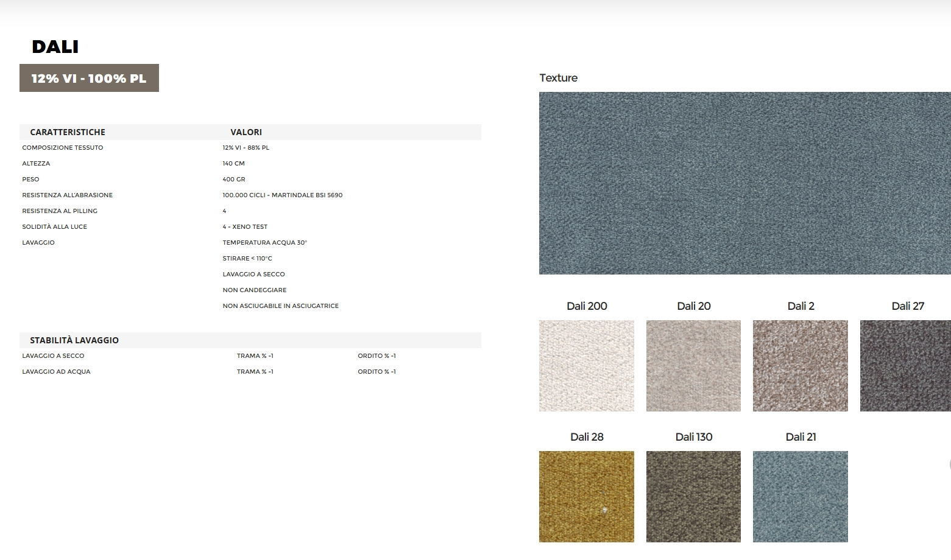Click the CARATTERISTICHE column header
Screen dimensions: 951x560
click(68, 132)
